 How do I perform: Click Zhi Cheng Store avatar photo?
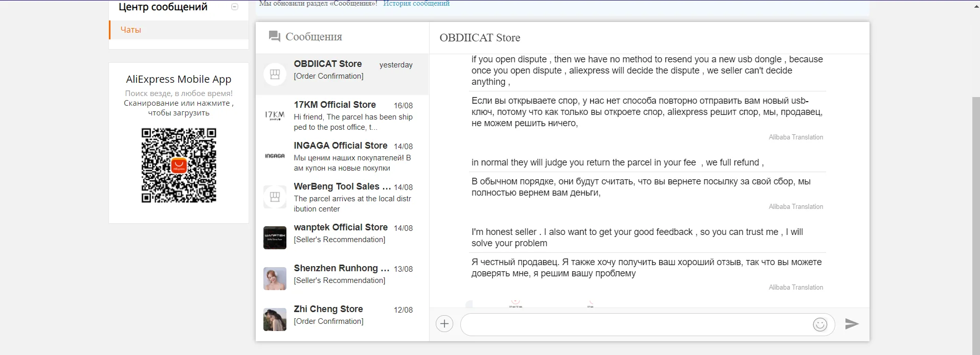(x=275, y=320)
